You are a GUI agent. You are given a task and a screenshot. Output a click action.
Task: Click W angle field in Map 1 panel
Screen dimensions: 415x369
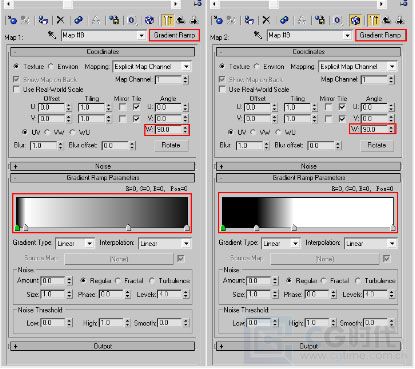click(x=168, y=130)
